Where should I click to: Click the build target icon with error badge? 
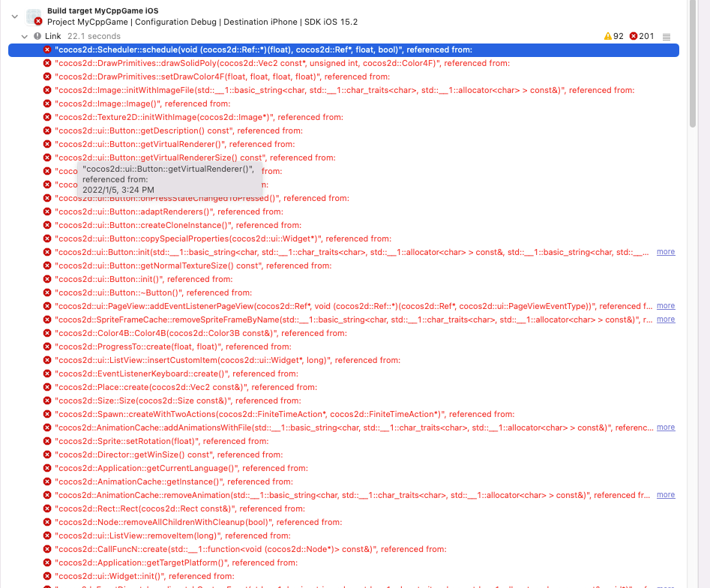(x=34, y=16)
